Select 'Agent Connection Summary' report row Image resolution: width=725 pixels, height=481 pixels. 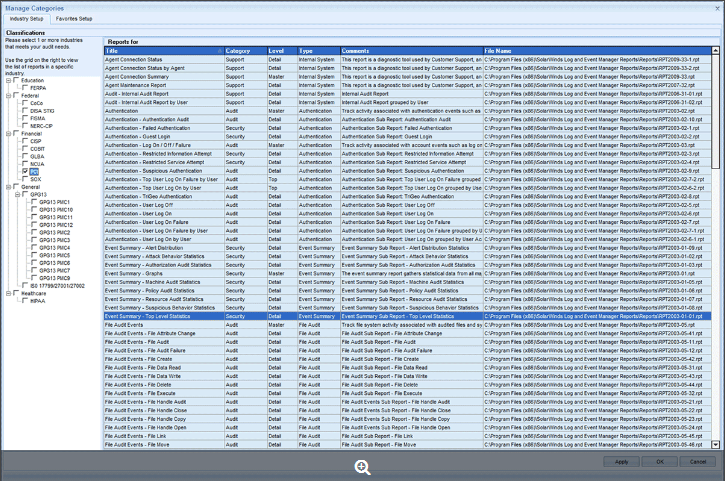point(407,77)
